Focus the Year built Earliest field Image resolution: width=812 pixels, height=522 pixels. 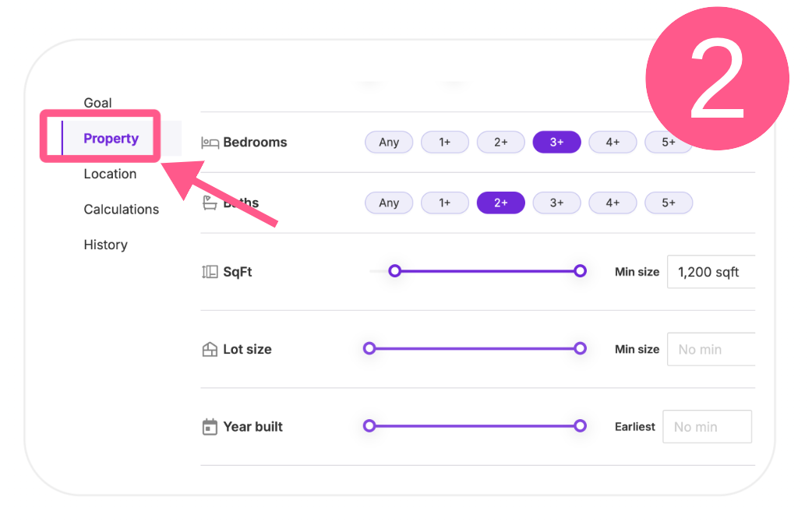[707, 427]
